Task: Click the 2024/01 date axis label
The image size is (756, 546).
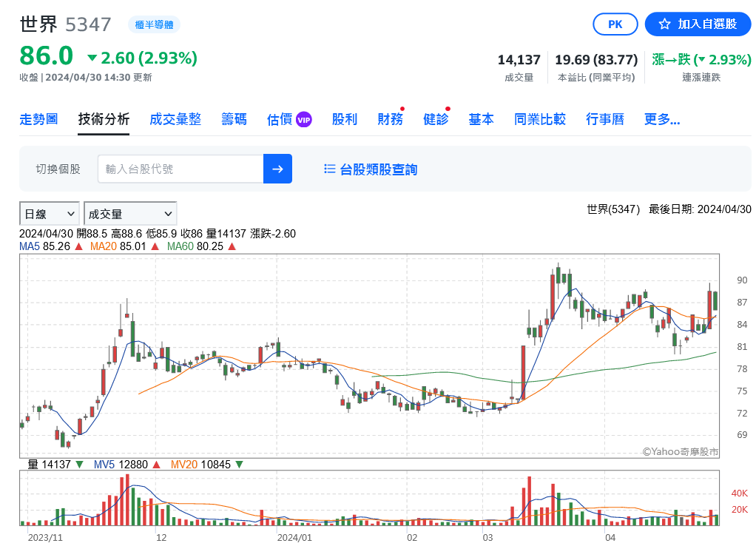Action: [x=294, y=537]
